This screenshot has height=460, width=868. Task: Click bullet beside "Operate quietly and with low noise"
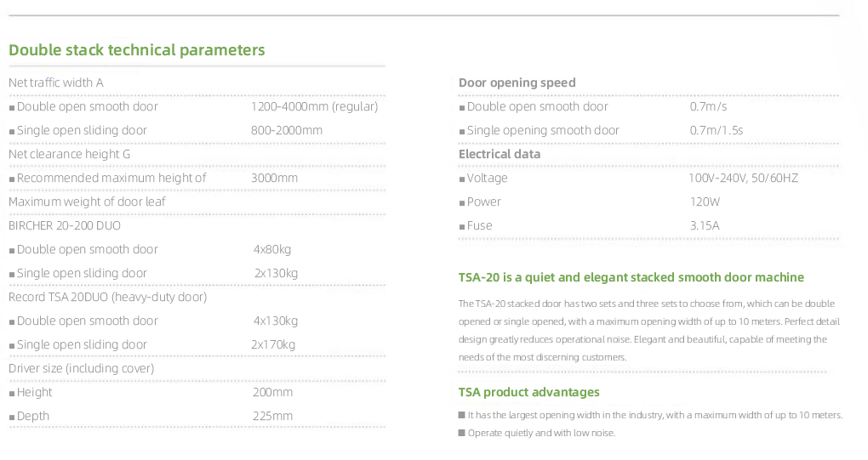pyautogui.click(x=461, y=434)
